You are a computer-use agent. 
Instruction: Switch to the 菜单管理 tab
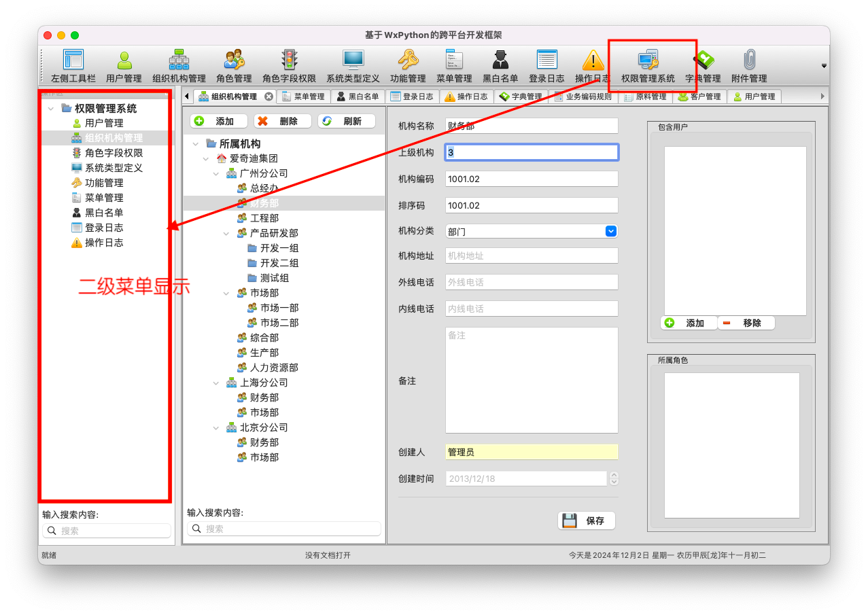[x=303, y=96]
